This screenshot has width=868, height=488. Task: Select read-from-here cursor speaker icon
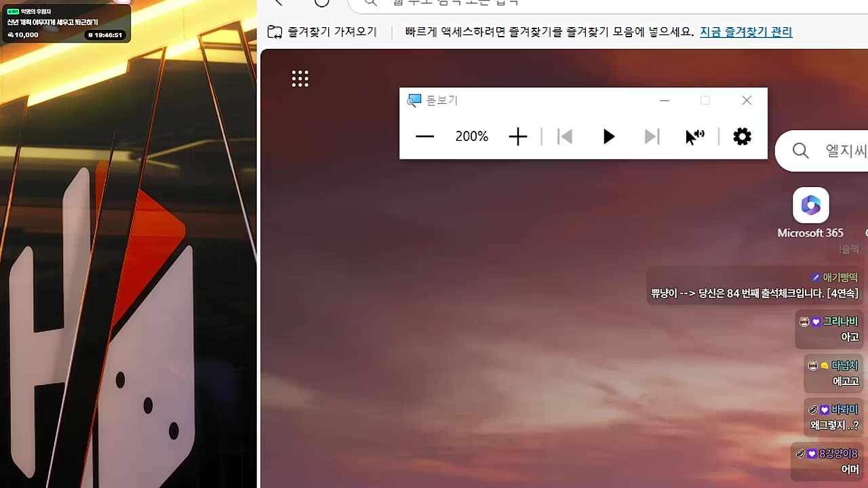point(695,136)
